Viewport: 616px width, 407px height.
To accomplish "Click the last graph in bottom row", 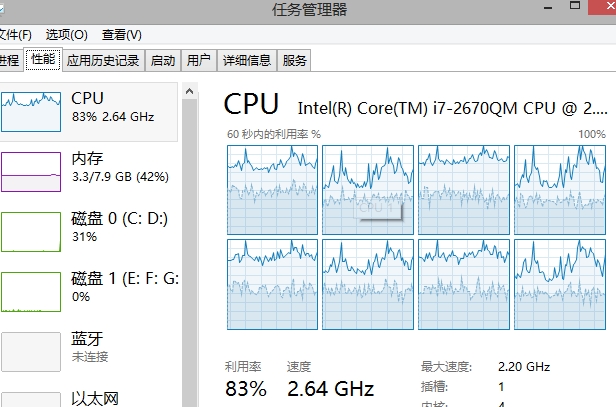I will pos(560,284).
